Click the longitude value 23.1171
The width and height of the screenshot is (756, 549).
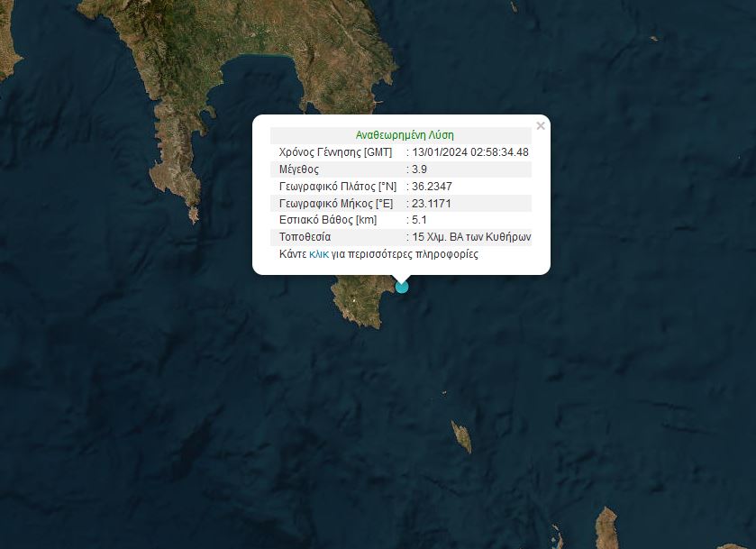(x=431, y=204)
